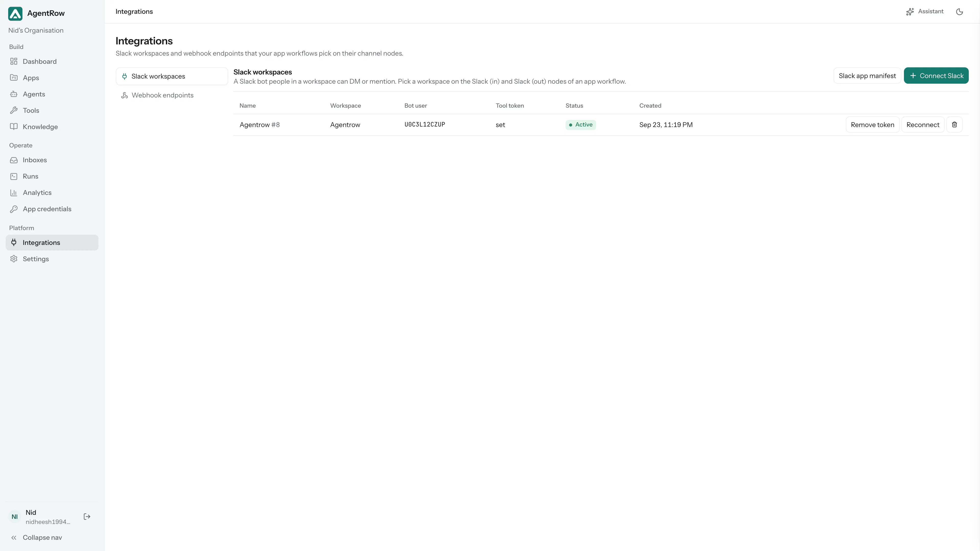Click the Bot user column header
This screenshot has height=551, width=980.
(415, 106)
